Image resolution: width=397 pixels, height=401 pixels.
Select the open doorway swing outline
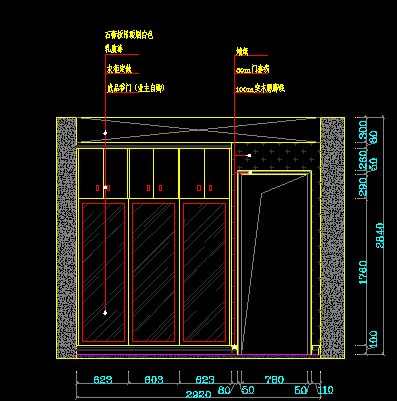(274, 263)
